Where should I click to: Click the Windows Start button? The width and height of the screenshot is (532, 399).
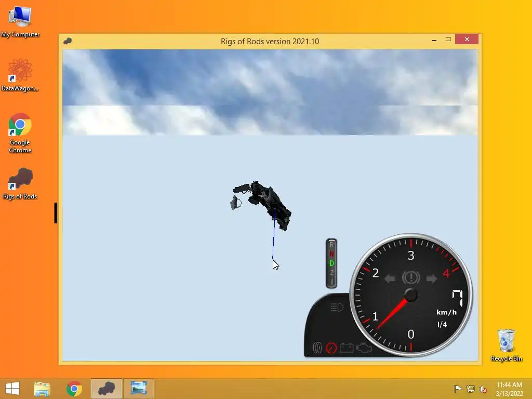(12, 389)
